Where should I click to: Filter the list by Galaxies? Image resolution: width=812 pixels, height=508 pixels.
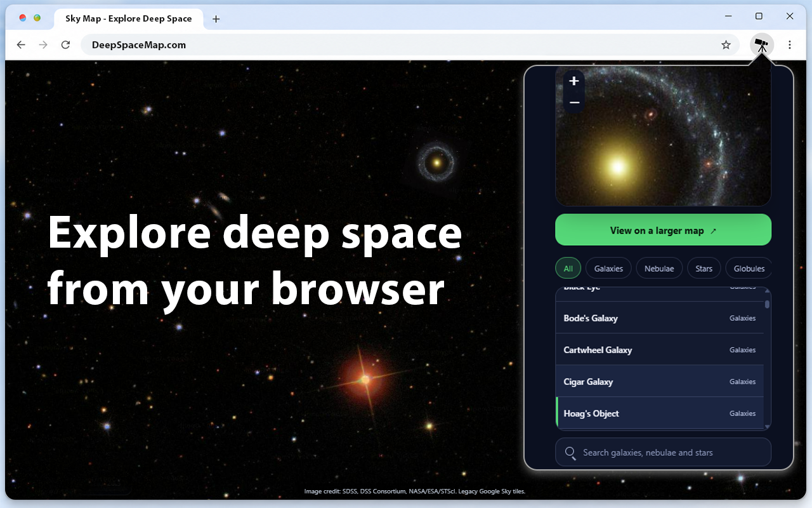608,269
